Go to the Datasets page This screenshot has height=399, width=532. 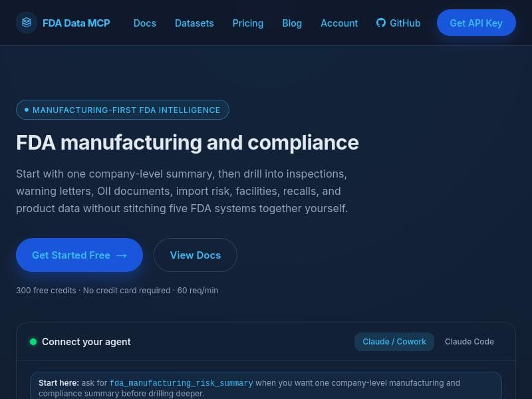click(194, 23)
